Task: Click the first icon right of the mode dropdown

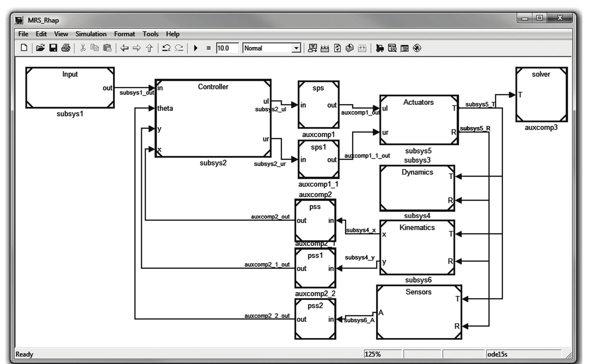Action: (313, 48)
